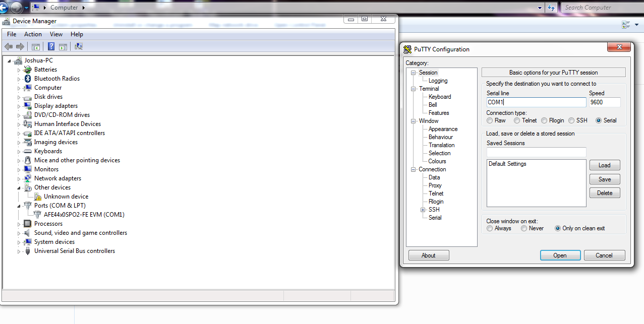Image resolution: width=644 pixels, height=324 pixels.
Task: Click the Explorer refresh button beside address bar
Action: (x=552, y=8)
